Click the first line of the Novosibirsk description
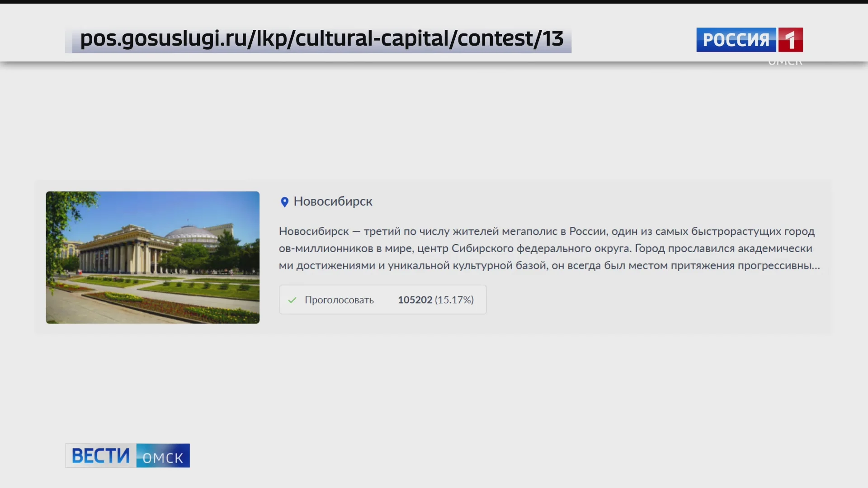This screenshot has width=868, height=488. [546, 231]
